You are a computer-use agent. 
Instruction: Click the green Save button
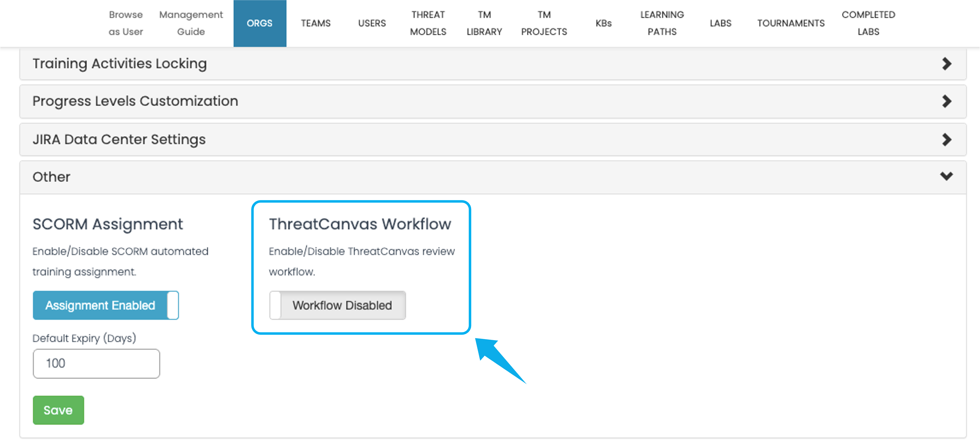[58, 410]
